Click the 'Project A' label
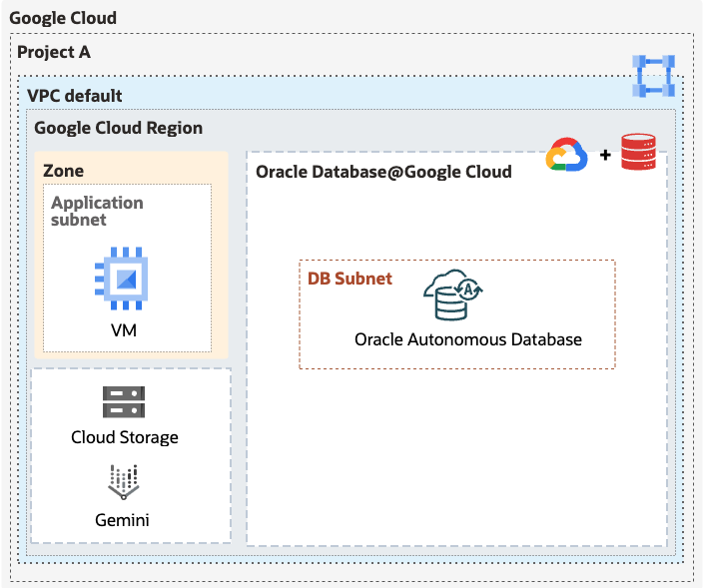The width and height of the screenshot is (703, 588). pos(54,52)
